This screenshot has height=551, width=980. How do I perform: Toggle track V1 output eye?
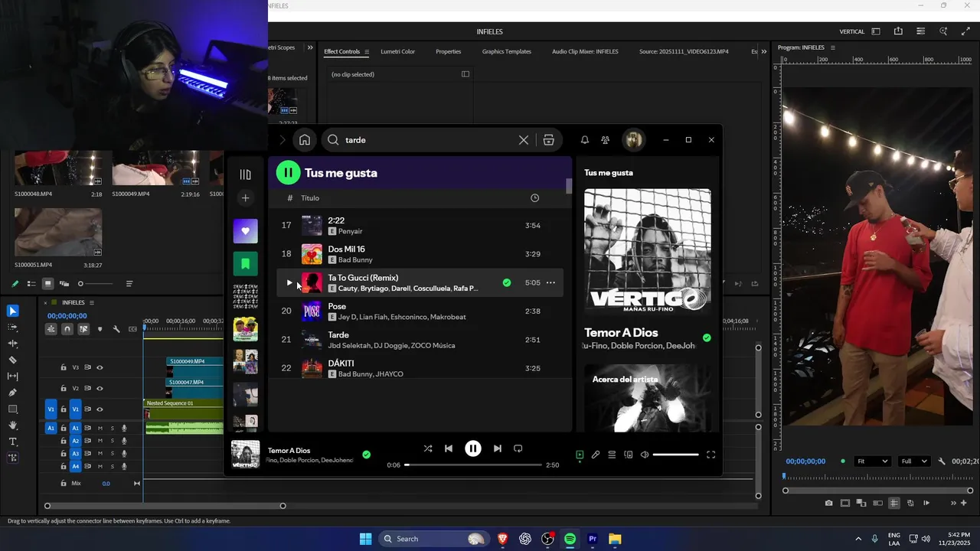(x=100, y=409)
